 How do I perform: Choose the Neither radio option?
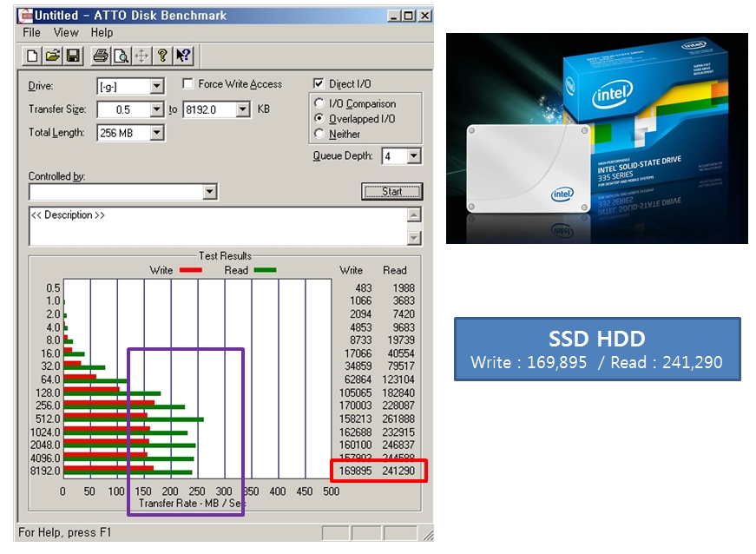click(x=319, y=134)
